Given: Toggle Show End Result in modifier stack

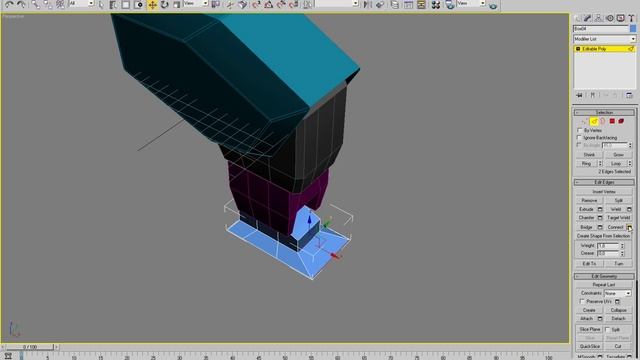Looking at the screenshot, I should click(x=593, y=95).
